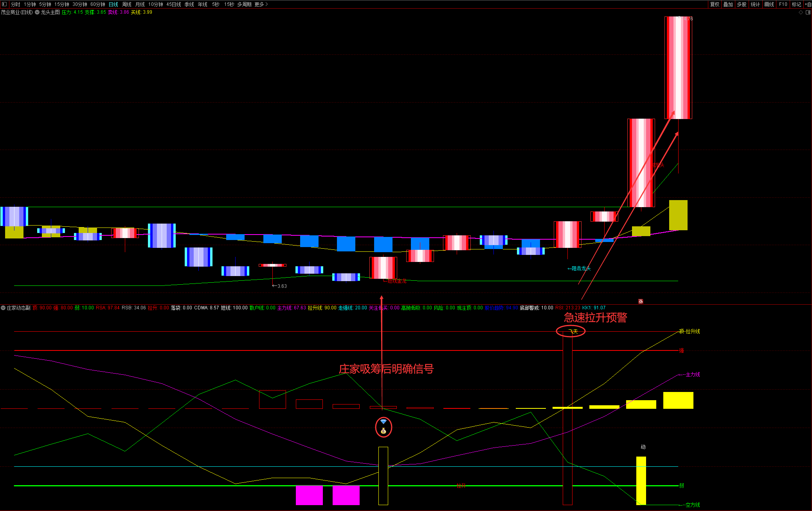Select the 60分钟 period tab

pyautogui.click(x=97, y=4)
